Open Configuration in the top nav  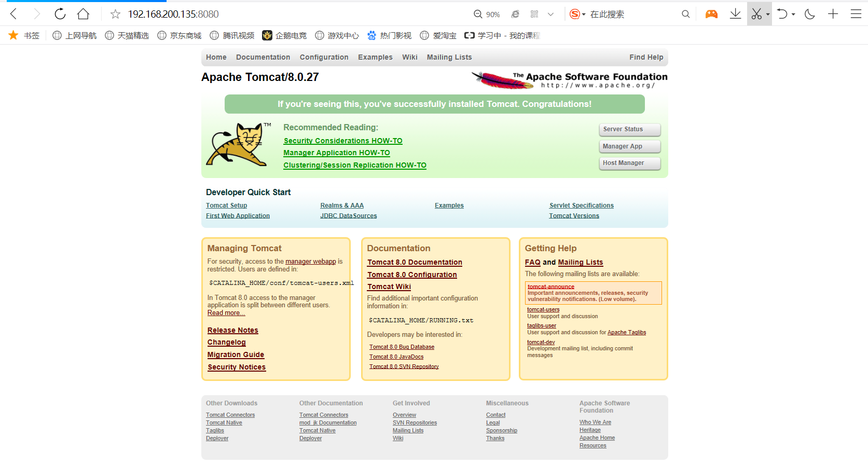324,57
